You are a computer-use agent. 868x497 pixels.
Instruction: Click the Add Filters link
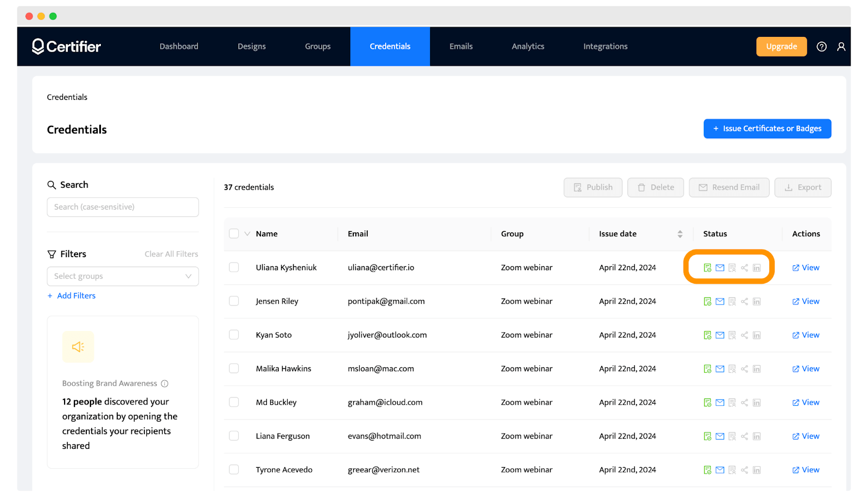[72, 296]
